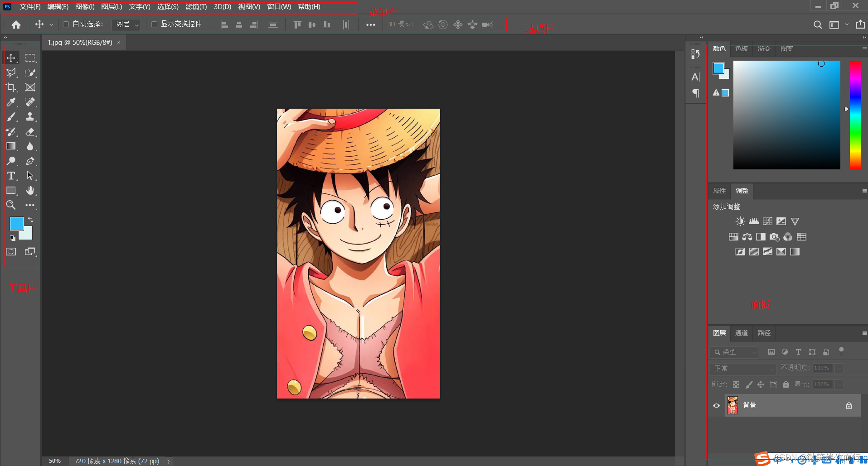Enable the 自动选择 checkbox
Screen dimensions: 868x466
click(x=66, y=24)
